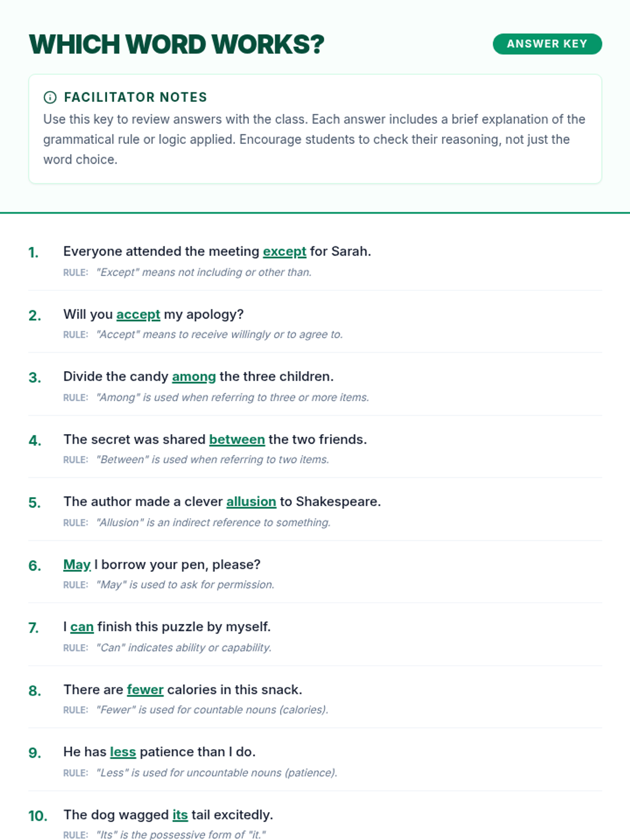The height and width of the screenshot is (840, 630).
Task: Click the rule text about "Fewer"
Action: [x=212, y=710]
